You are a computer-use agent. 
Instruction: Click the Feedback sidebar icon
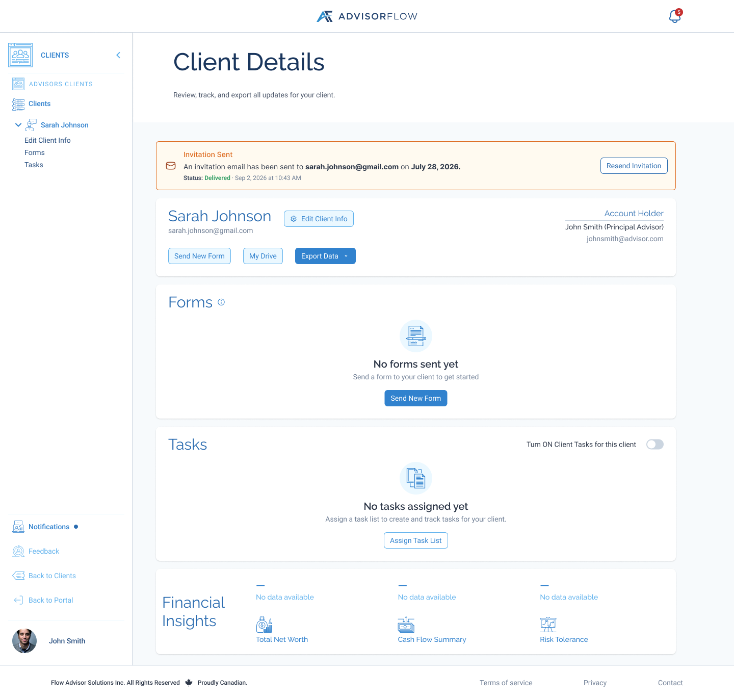[x=18, y=551]
